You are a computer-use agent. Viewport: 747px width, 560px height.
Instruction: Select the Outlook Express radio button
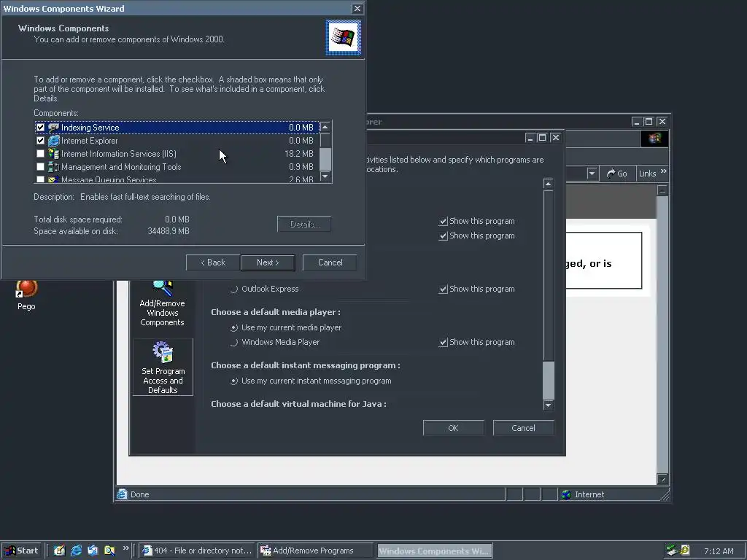pos(234,289)
